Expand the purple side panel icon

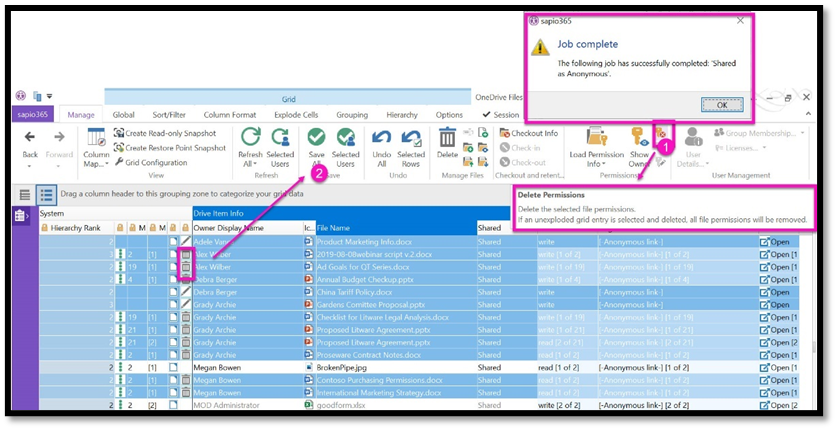tap(20, 215)
